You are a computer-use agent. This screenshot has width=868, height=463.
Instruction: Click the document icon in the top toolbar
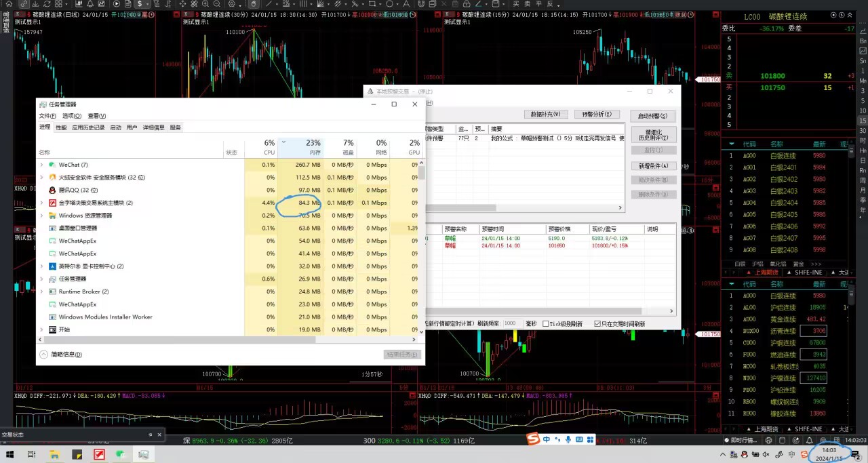click(127, 3)
